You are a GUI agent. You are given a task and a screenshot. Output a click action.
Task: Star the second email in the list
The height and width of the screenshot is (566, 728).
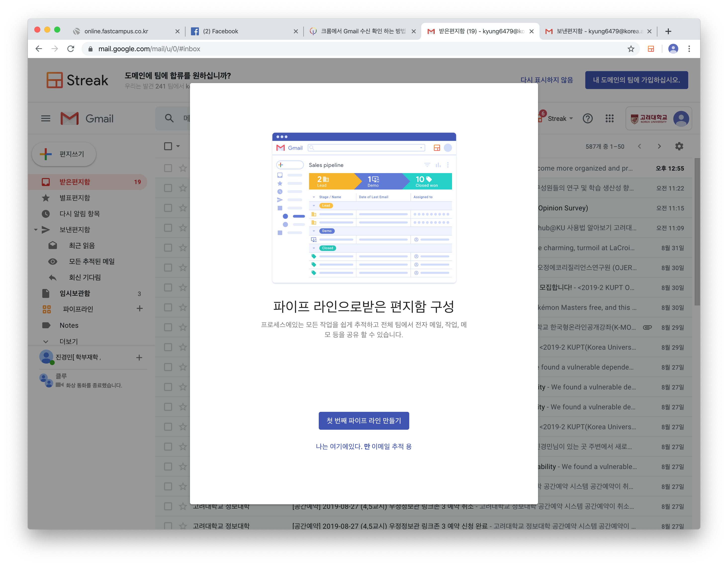click(183, 188)
